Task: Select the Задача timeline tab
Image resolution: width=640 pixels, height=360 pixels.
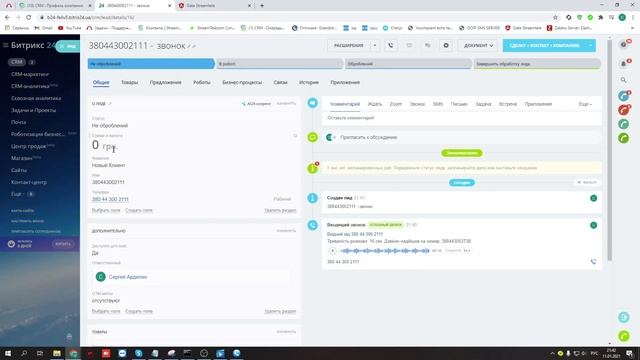Action: pos(483,104)
